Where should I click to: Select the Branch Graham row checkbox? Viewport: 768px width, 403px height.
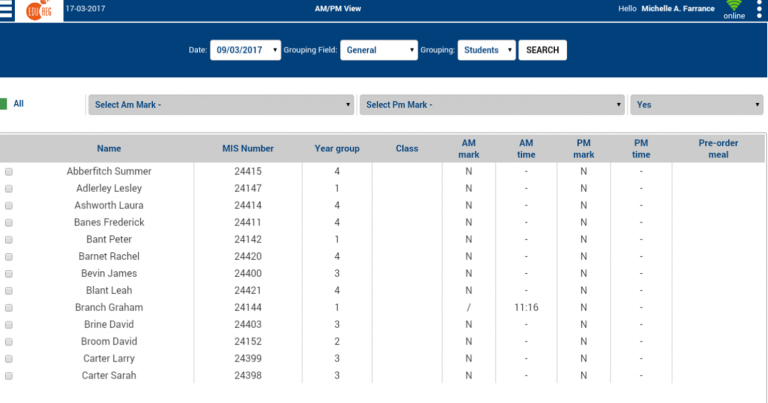coord(9,308)
